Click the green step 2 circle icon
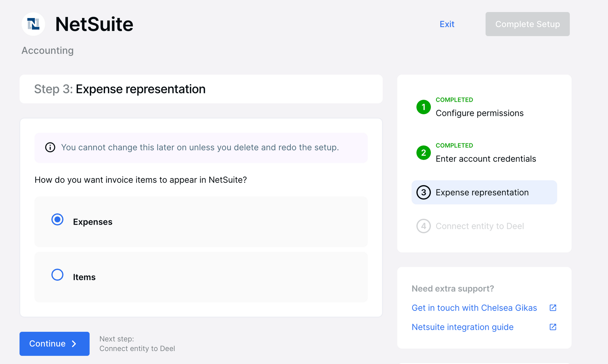The image size is (608, 364). click(423, 153)
